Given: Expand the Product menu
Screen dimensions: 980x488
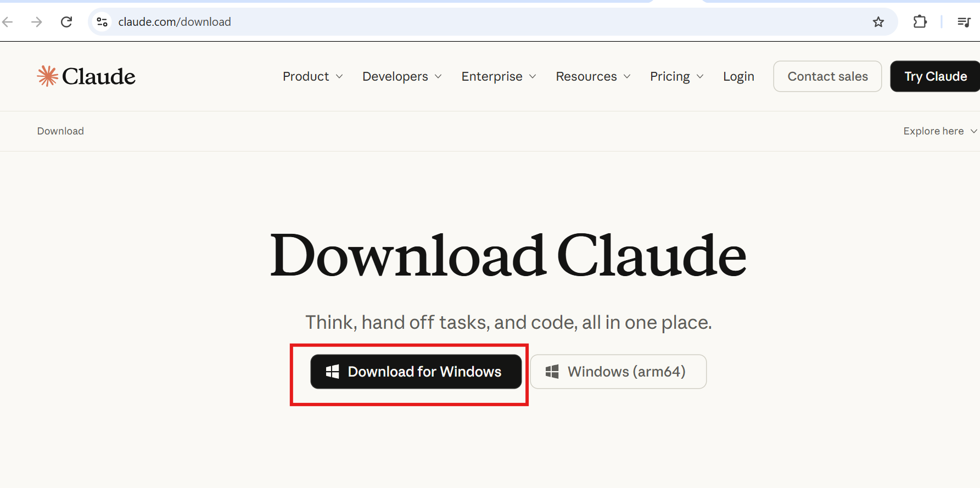Looking at the screenshot, I should (x=313, y=76).
